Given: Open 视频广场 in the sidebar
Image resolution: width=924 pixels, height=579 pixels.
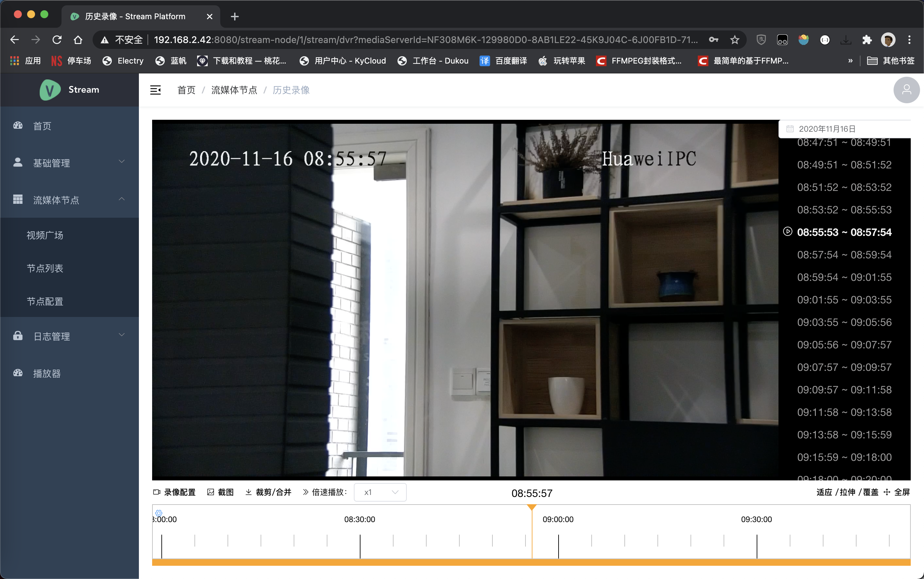Looking at the screenshot, I should (45, 235).
